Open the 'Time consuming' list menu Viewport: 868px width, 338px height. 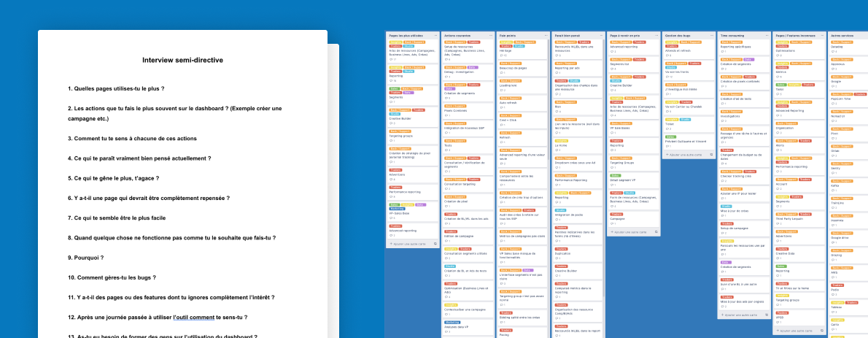pos(767,36)
